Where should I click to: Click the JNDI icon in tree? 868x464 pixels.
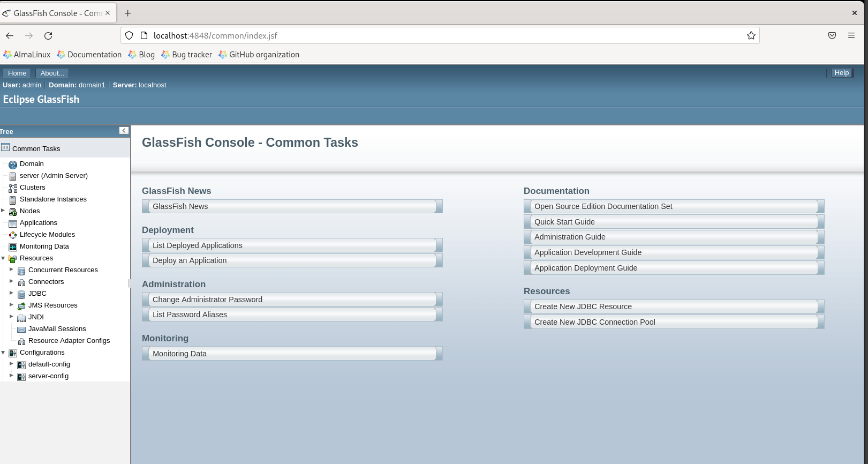(x=21, y=318)
